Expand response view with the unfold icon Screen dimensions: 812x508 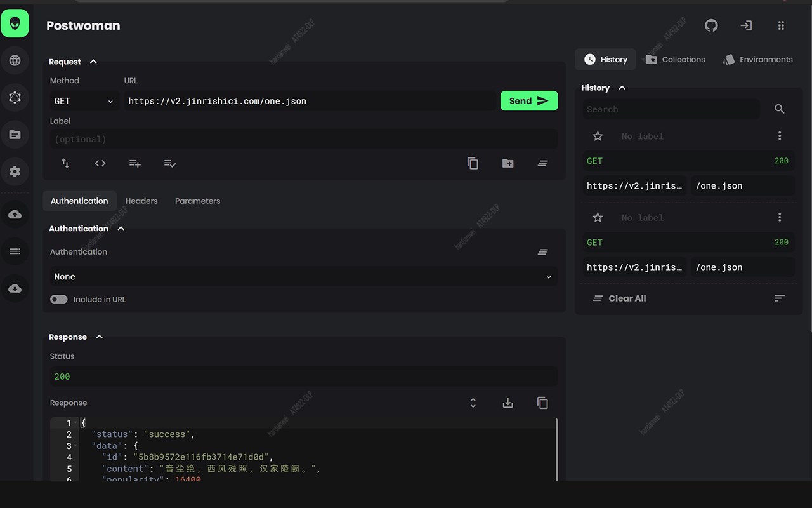click(473, 403)
